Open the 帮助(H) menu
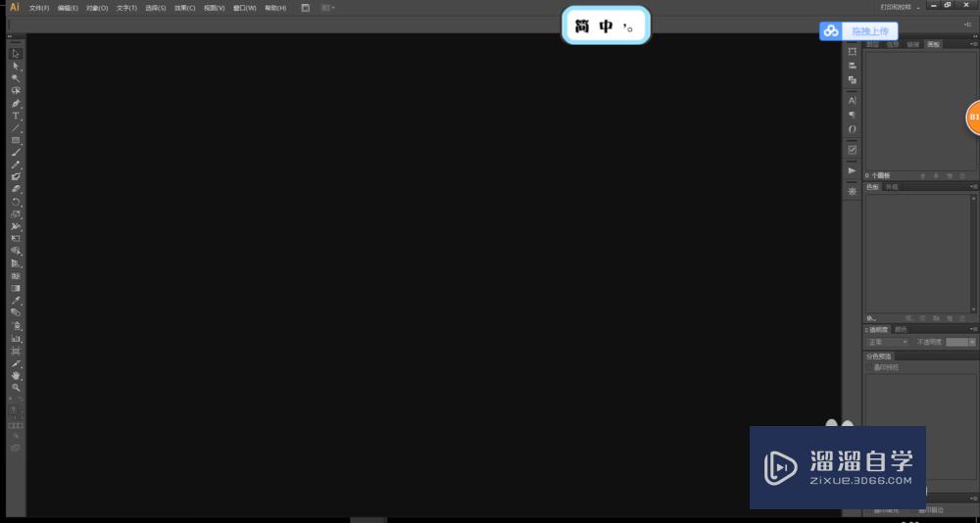The height and width of the screenshot is (523, 980). point(275,8)
